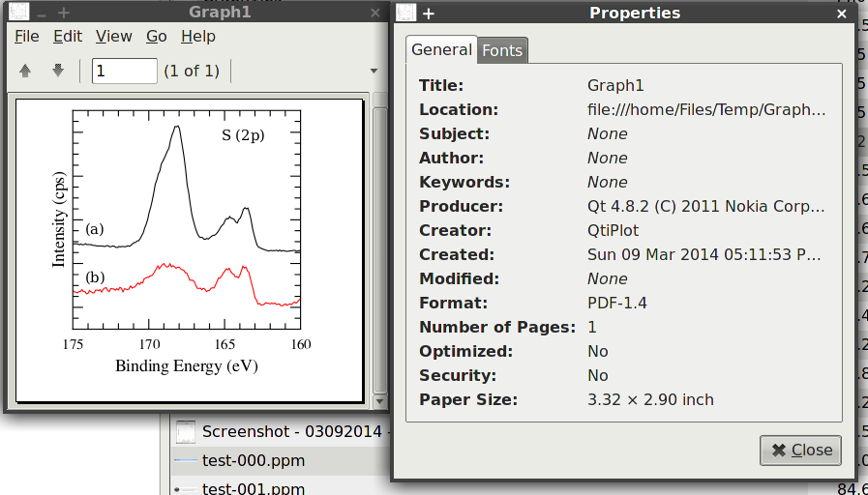
Task: Go to previous page with up arrow
Action: pos(25,71)
